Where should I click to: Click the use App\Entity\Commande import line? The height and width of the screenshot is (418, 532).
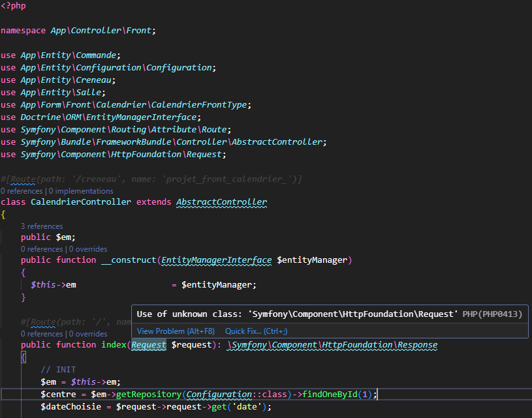point(61,55)
